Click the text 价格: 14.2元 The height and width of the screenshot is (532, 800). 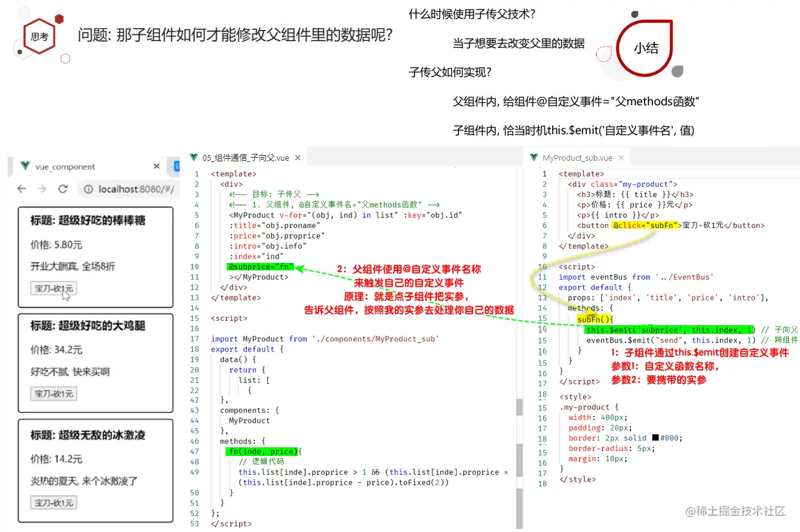point(56,459)
